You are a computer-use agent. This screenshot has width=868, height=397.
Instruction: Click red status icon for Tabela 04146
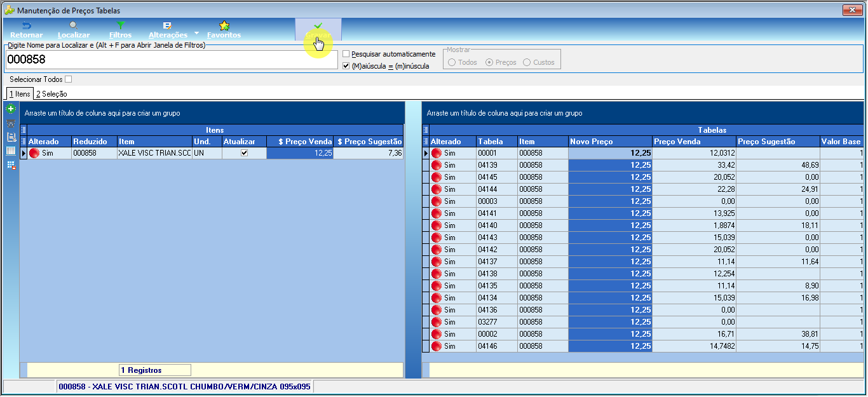point(437,346)
